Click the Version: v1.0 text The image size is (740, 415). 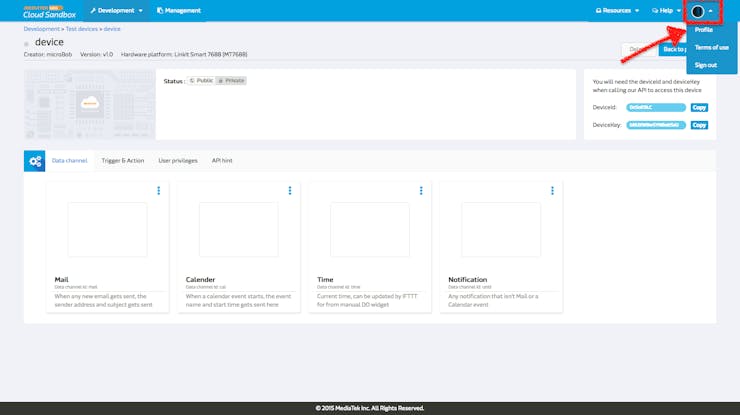click(96, 54)
